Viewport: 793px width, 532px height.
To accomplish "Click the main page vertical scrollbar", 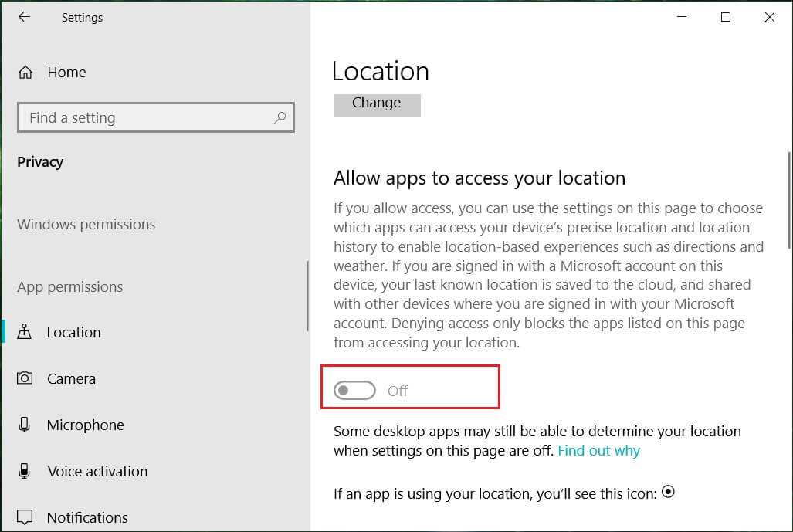I will tap(788, 201).
